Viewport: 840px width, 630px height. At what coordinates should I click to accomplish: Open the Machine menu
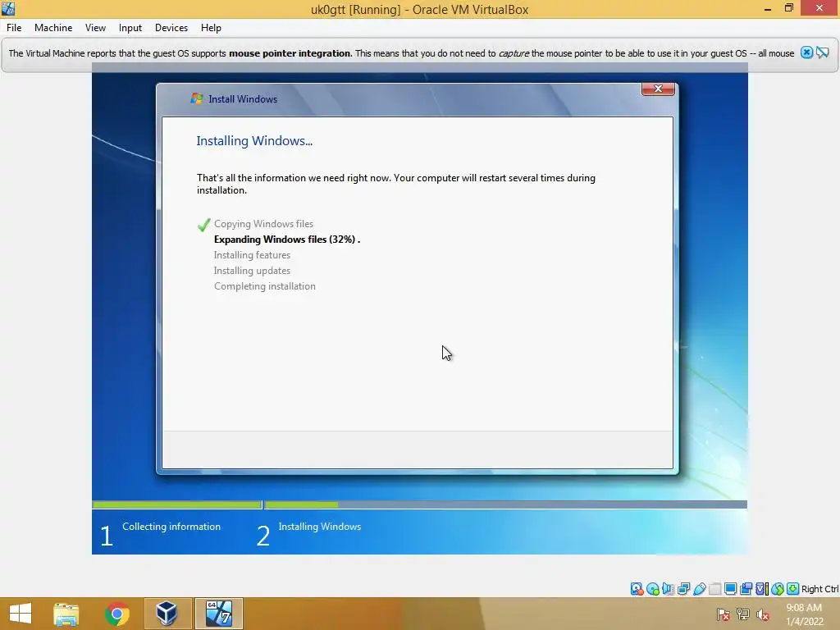pyautogui.click(x=53, y=28)
